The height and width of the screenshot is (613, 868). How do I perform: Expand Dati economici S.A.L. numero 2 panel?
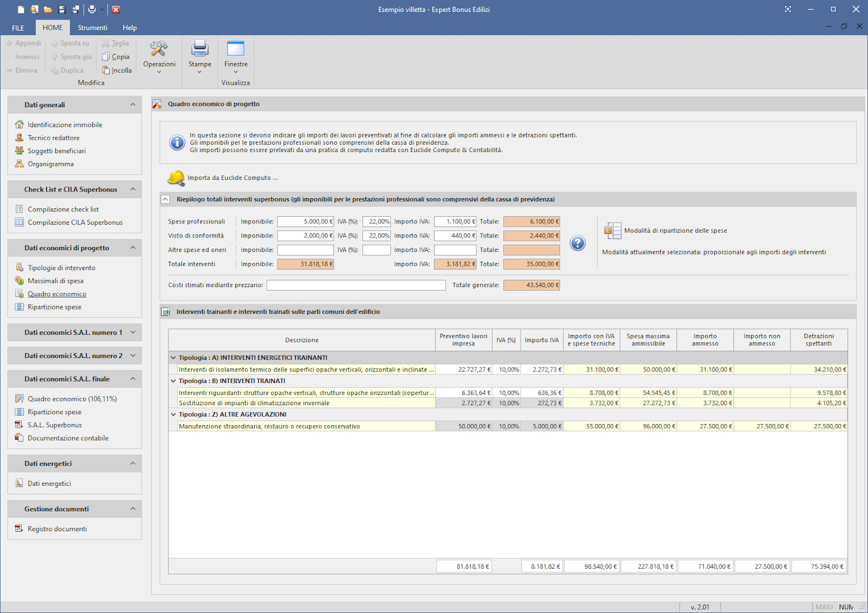point(133,356)
